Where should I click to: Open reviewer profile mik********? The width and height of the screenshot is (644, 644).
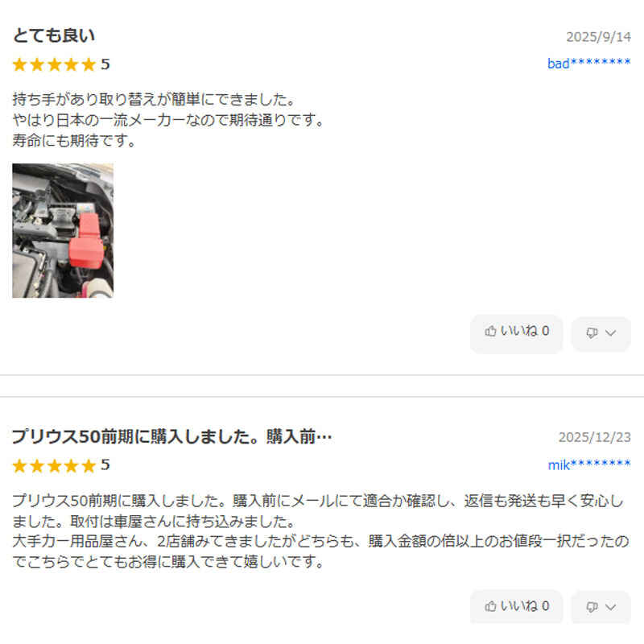(589, 464)
